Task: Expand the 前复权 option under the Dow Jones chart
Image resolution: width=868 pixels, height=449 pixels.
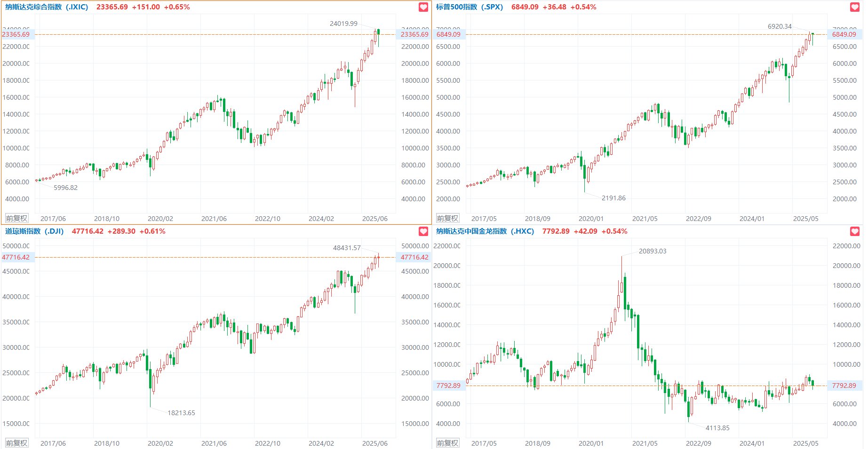Action: [16, 443]
